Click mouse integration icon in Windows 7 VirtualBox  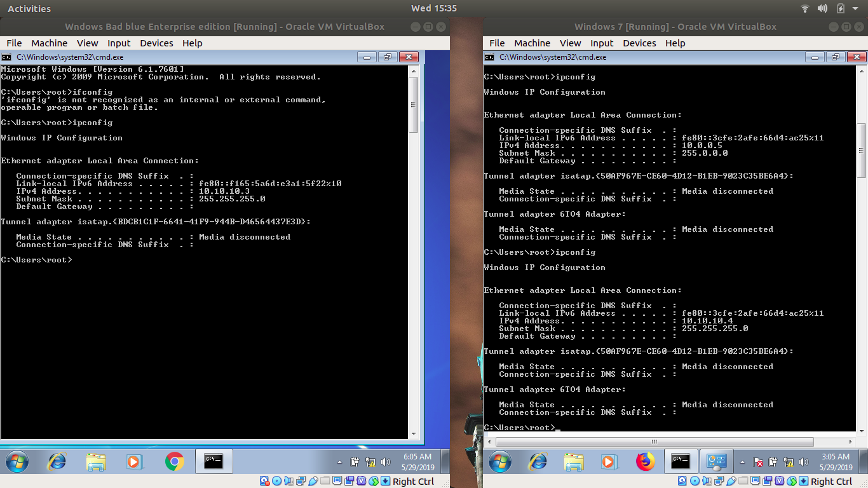(792, 481)
